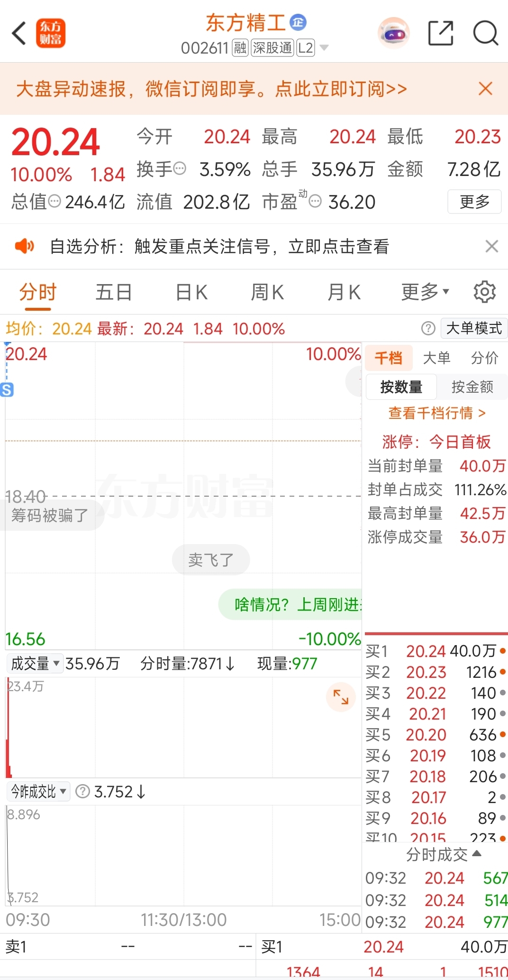Open the 今昨成交比 indicator dropdown
Screen dimensions: 508x980
point(38,792)
